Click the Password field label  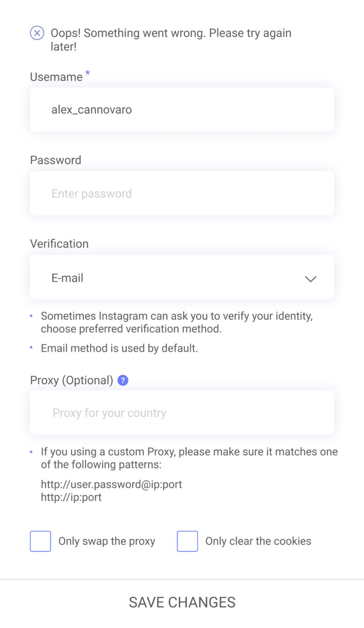click(x=56, y=160)
